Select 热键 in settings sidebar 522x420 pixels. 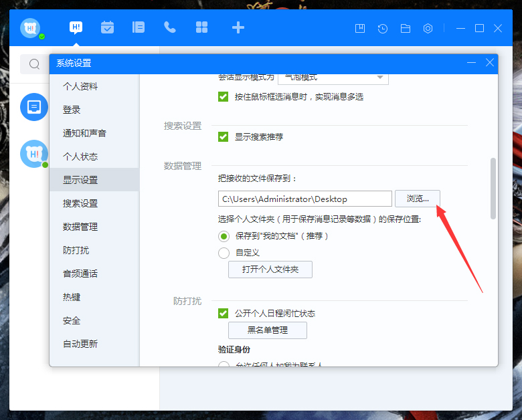[72, 297]
